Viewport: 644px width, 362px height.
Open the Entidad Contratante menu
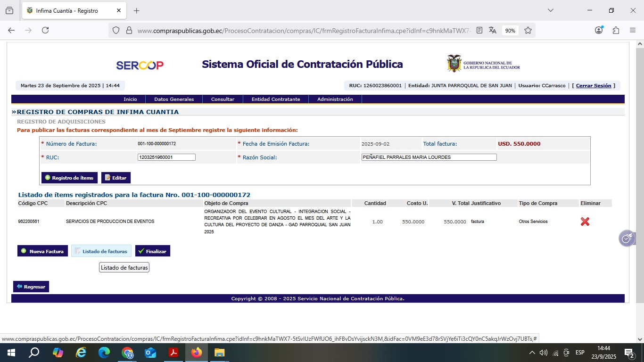[x=276, y=99]
